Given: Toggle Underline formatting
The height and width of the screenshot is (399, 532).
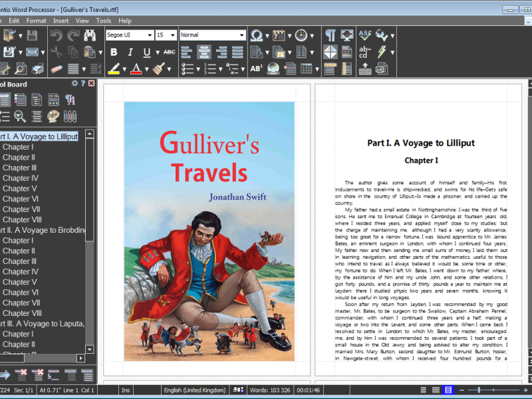Looking at the screenshot, I should coord(146,52).
